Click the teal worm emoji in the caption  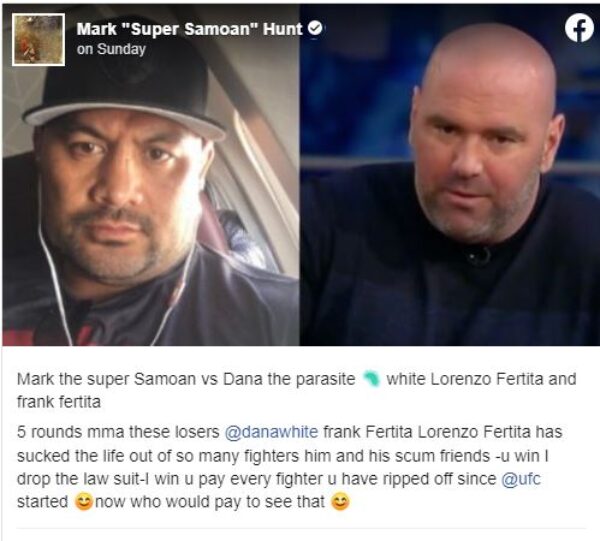pyautogui.click(x=371, y=379)
